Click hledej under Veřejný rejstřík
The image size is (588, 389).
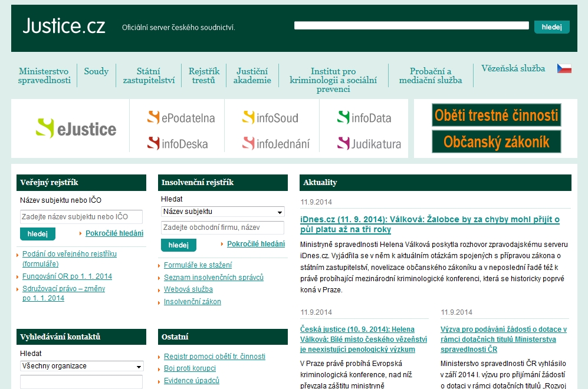coord(37,234)
